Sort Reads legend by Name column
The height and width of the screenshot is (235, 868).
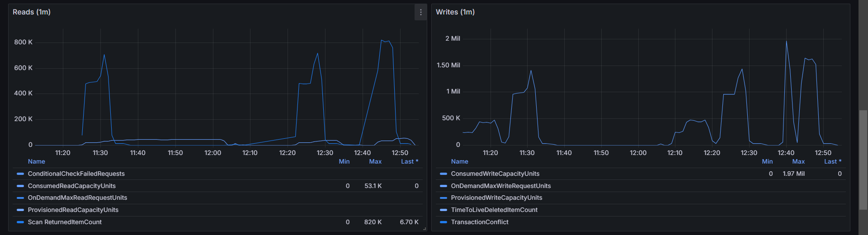pos(36,161)
